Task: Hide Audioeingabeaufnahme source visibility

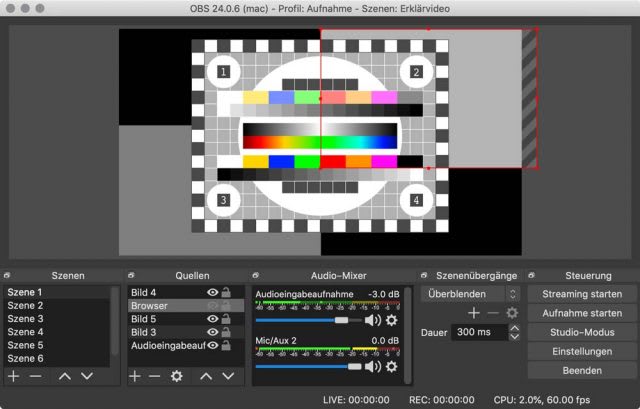Action: [213, 345]
